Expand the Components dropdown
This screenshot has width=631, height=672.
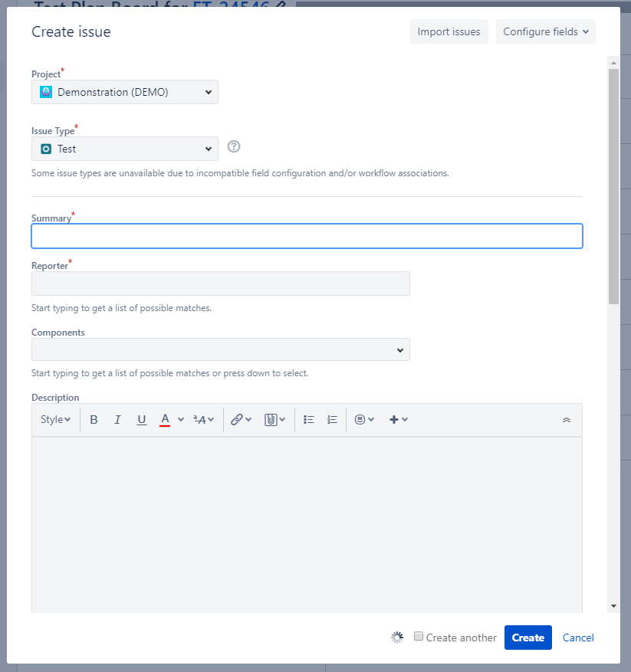tap(221, 349)
